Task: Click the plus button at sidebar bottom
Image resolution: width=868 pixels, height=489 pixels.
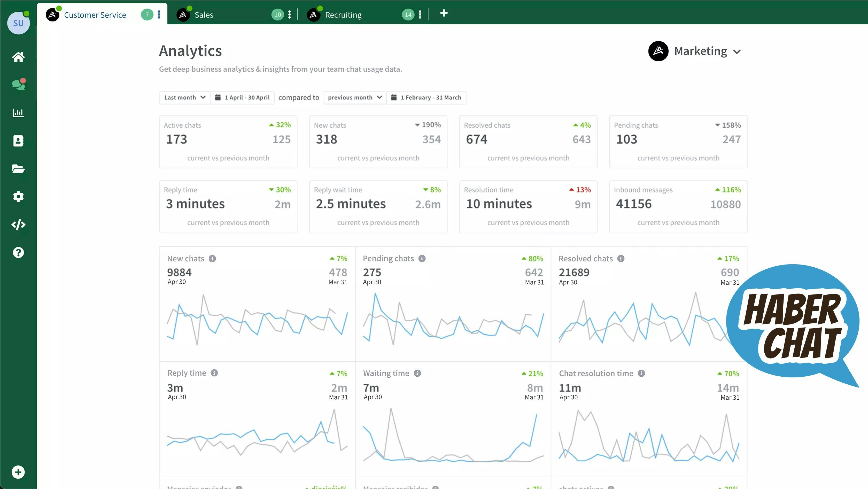Action: click(x=18, y=472)
